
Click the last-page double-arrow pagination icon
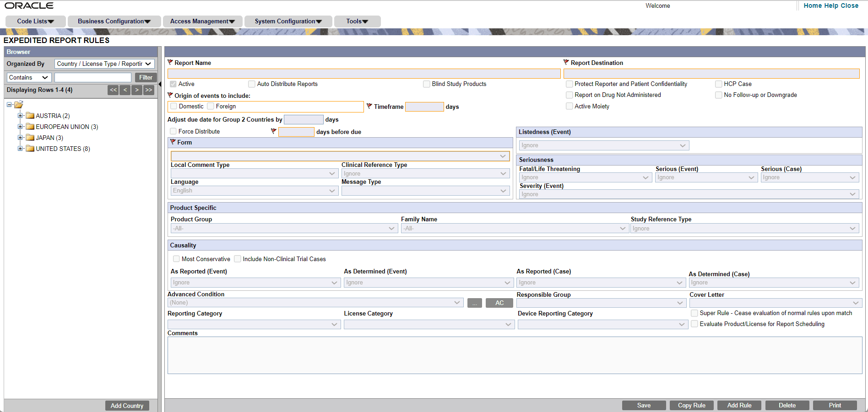148,90
